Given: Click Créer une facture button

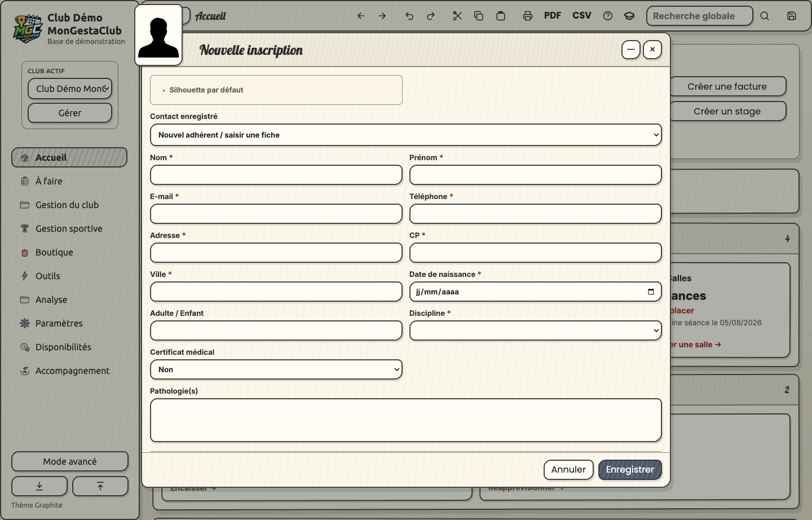Looking at the screenshot, I should pos(727,86).
